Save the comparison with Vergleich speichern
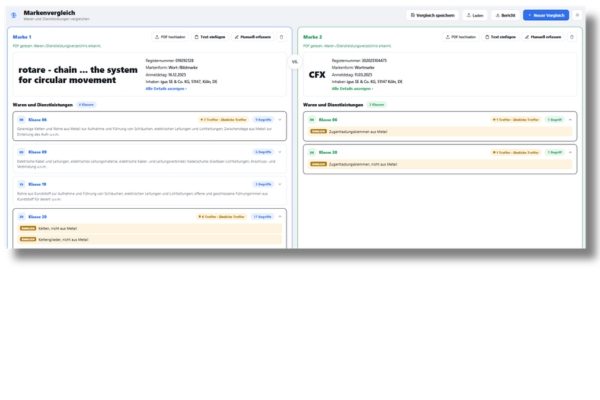 [432, 15]
